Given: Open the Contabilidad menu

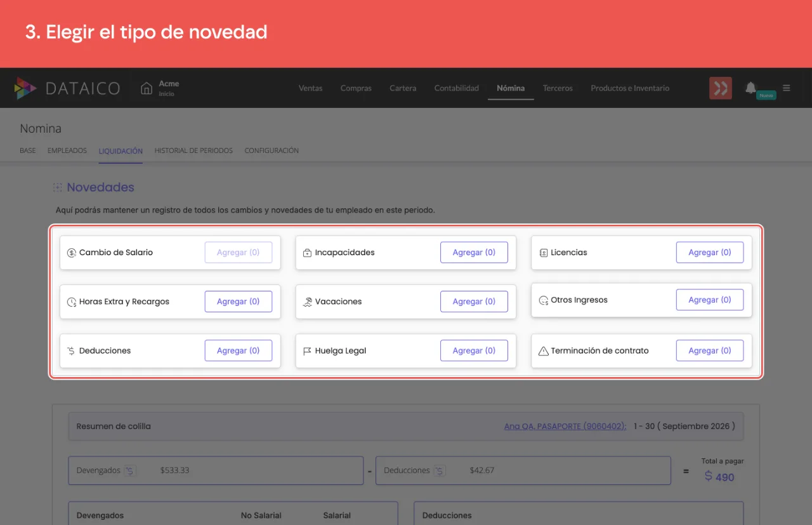Looking at the screenshot, I should click(457, 88).
